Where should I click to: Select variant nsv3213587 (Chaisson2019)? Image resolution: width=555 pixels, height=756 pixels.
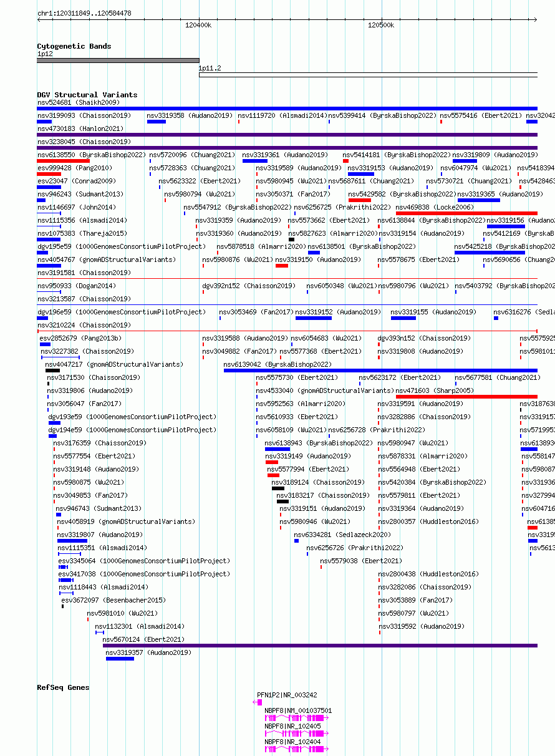click(x=84, y=299)
